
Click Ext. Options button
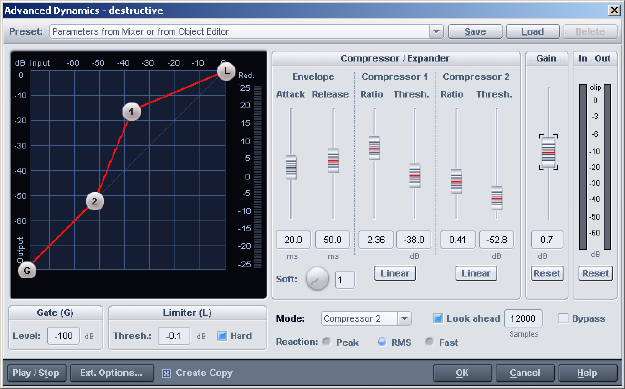click(112, 373)
